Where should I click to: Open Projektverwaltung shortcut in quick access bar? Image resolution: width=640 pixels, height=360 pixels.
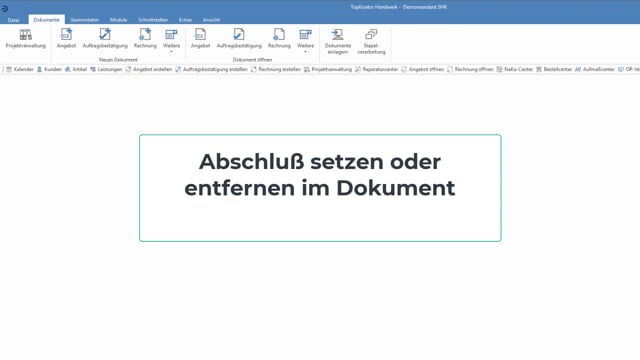(x=328, y=69)
